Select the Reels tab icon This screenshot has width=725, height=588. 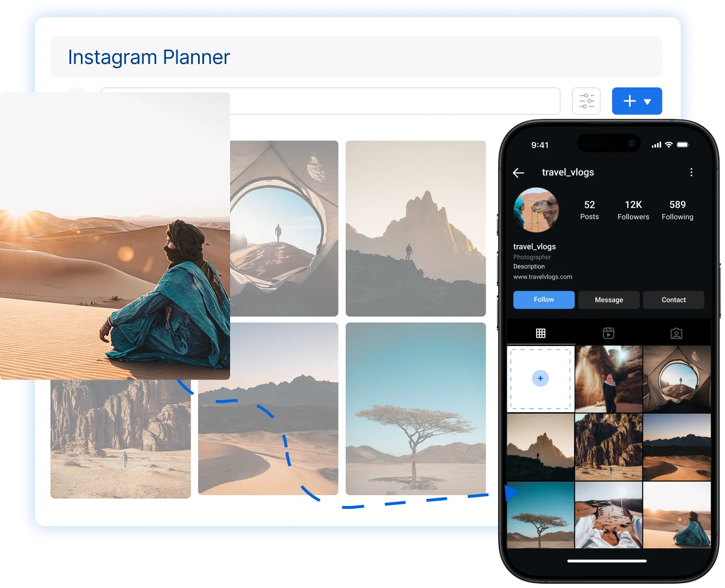click(x=608, y=333)
